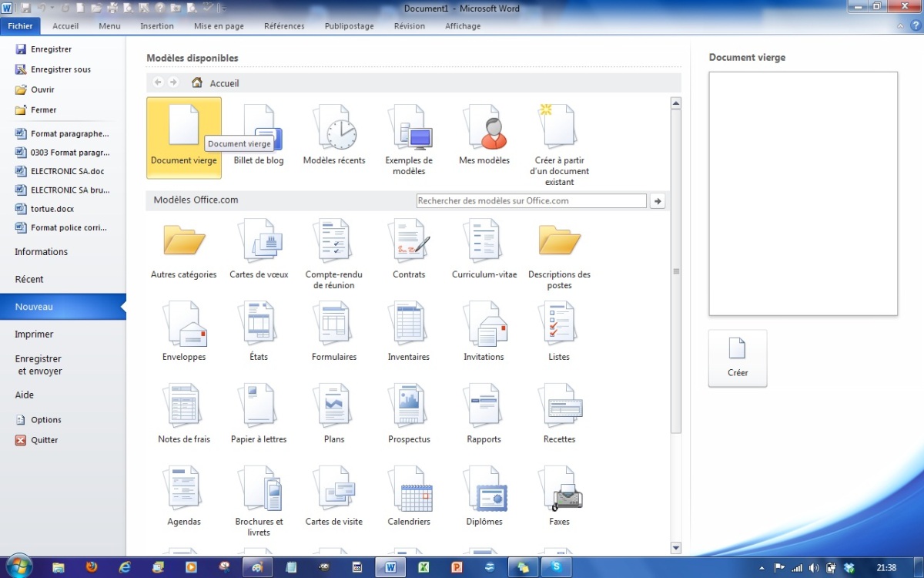Open Compte-rendu de réunion templates

point(334,256)
